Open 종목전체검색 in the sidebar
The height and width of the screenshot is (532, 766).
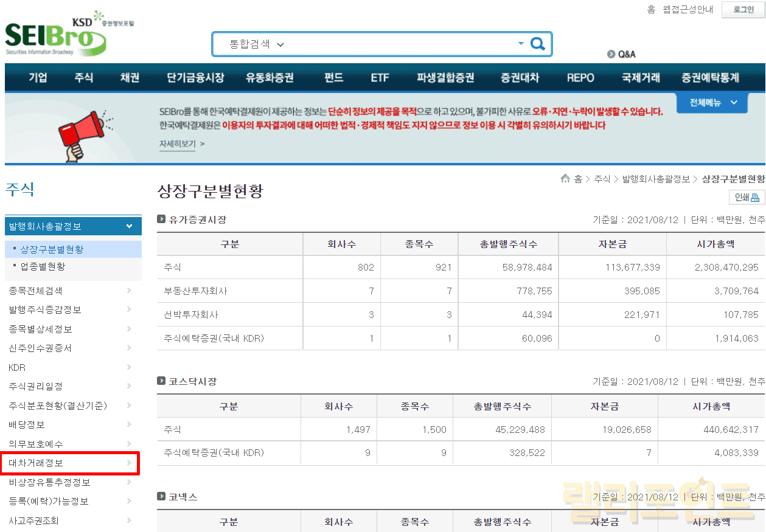coord(35,291)
